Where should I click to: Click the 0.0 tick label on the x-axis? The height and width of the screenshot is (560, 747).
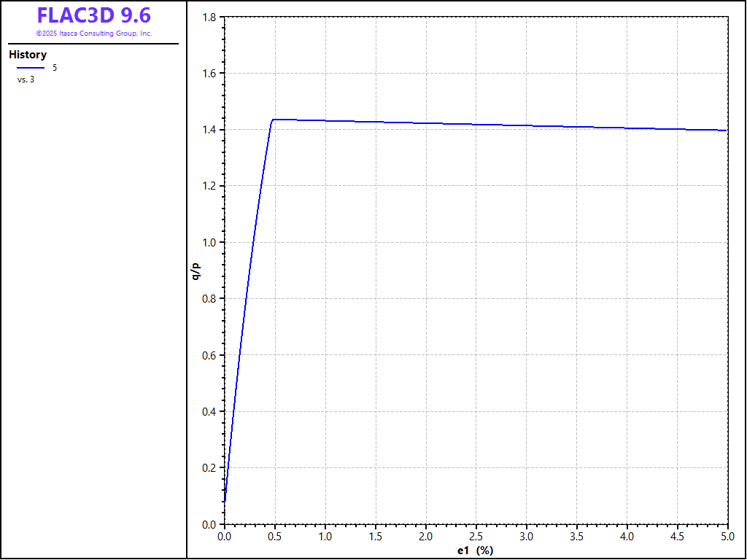[225, 537]
